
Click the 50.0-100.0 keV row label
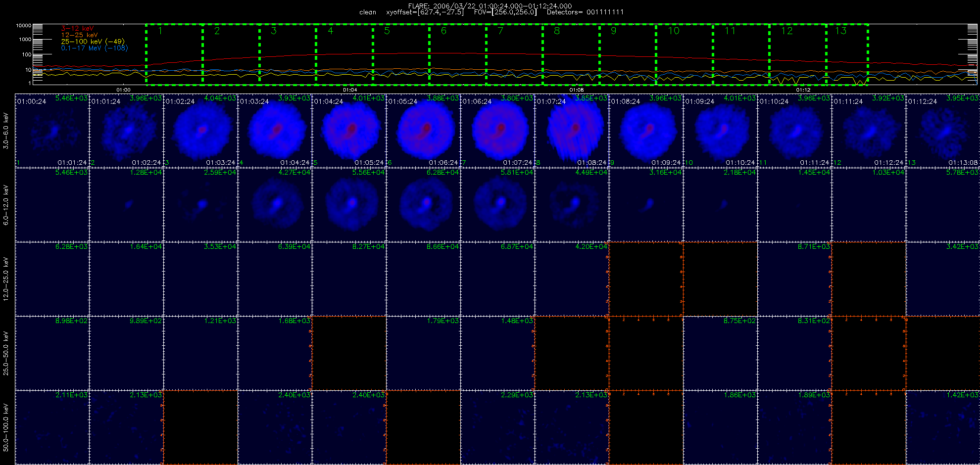6,427
